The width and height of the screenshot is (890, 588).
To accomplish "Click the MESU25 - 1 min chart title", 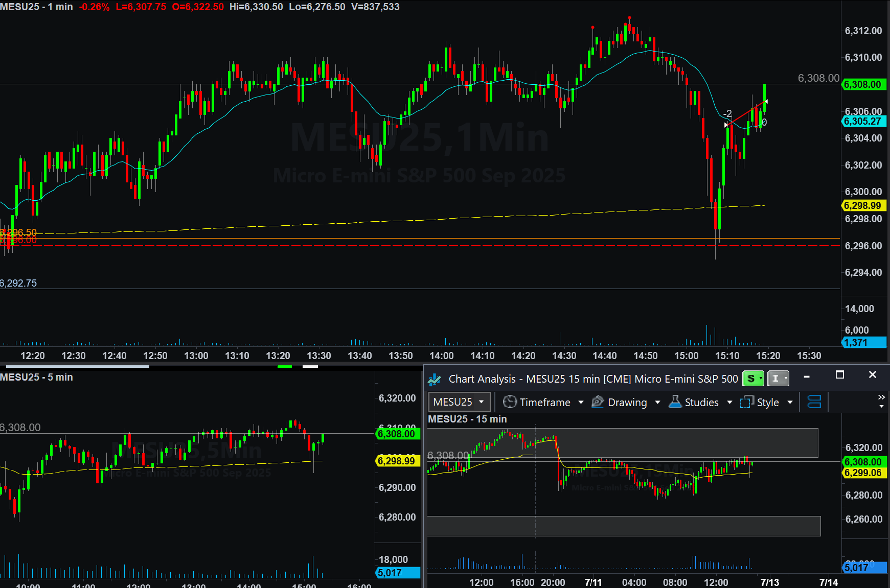I will (36, 7).
